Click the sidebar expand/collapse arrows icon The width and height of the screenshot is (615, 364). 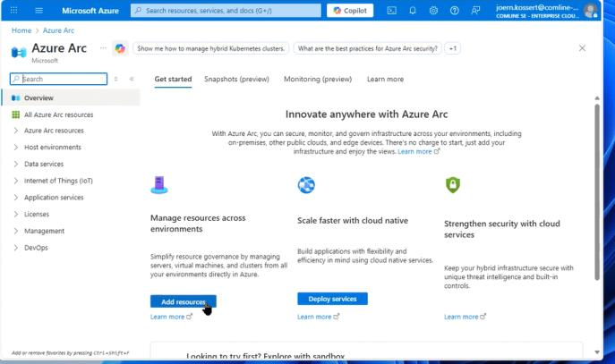click(x=115, y=79)
